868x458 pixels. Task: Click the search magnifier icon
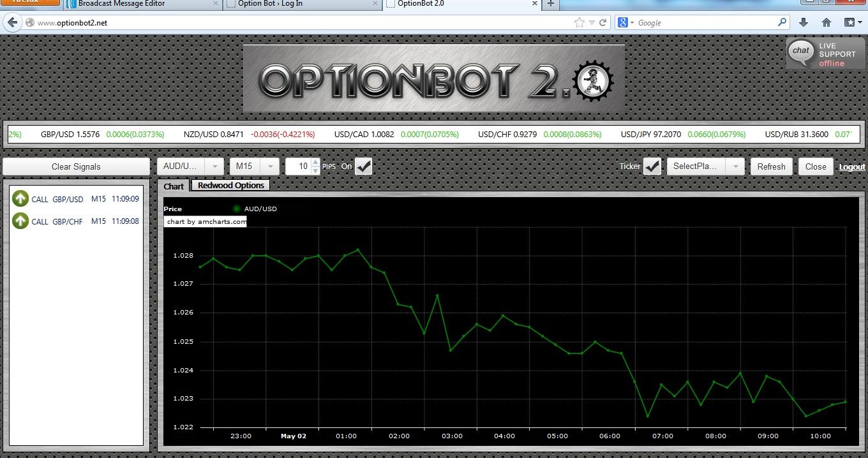(782, 23)
